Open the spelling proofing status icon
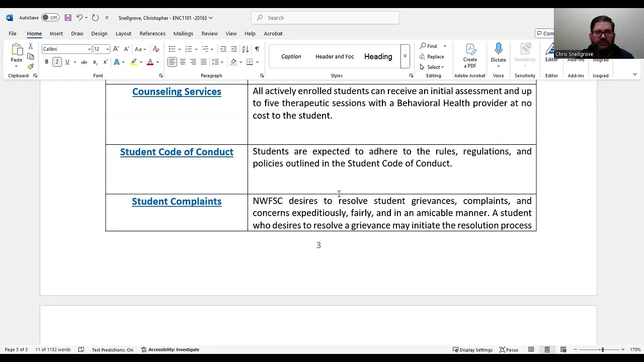644x362 pixels. [x=81, y=349]
